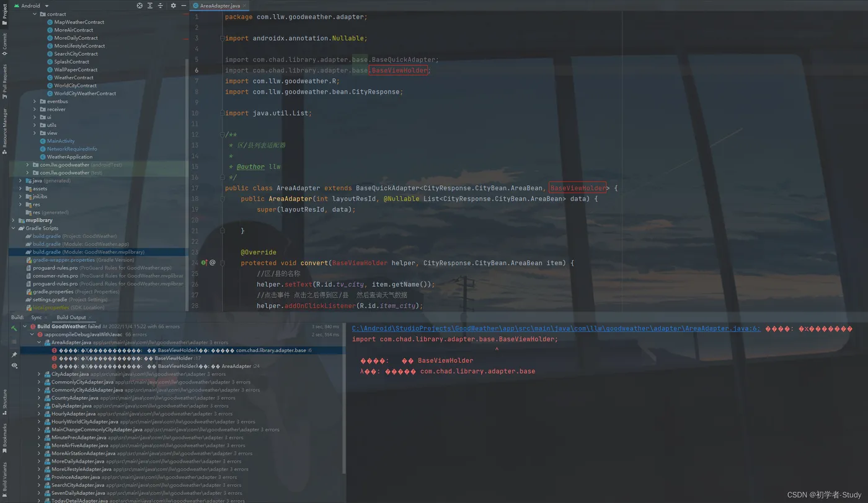
Task: Close the Sync tab in Build panel
Action: tap(46, 317)
